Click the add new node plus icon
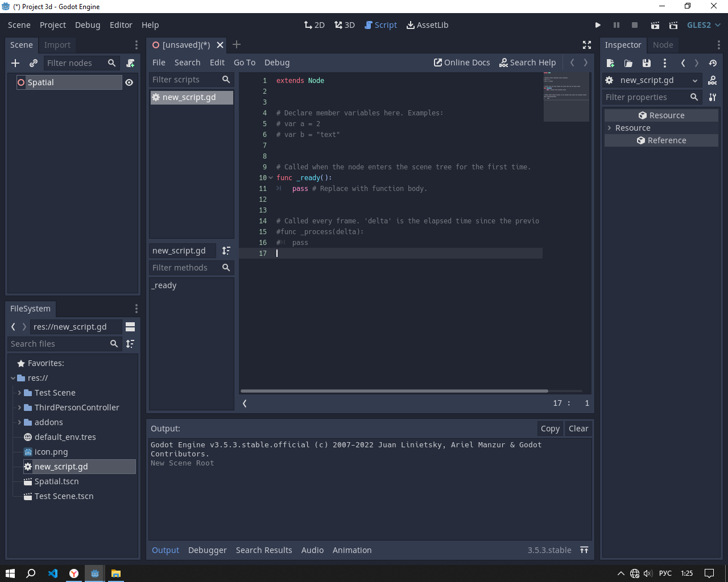Screen dimensions: 728x582 (15, 63)
